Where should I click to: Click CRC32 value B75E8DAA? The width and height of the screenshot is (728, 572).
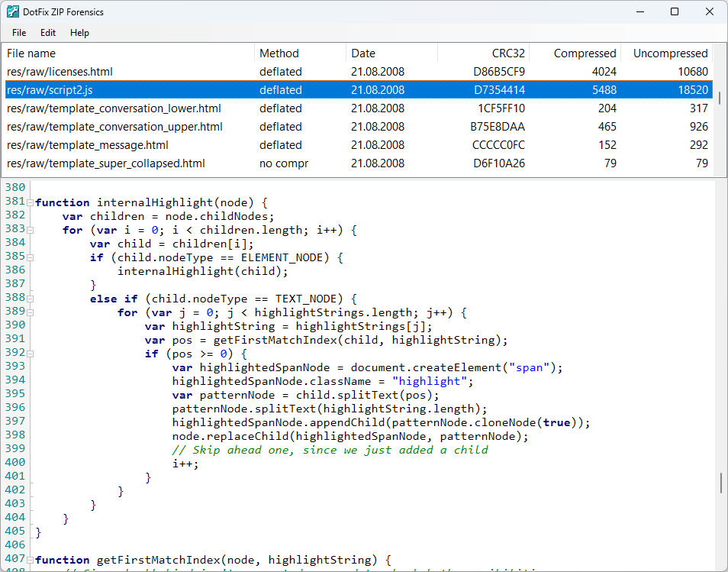[x=498, y=126]
